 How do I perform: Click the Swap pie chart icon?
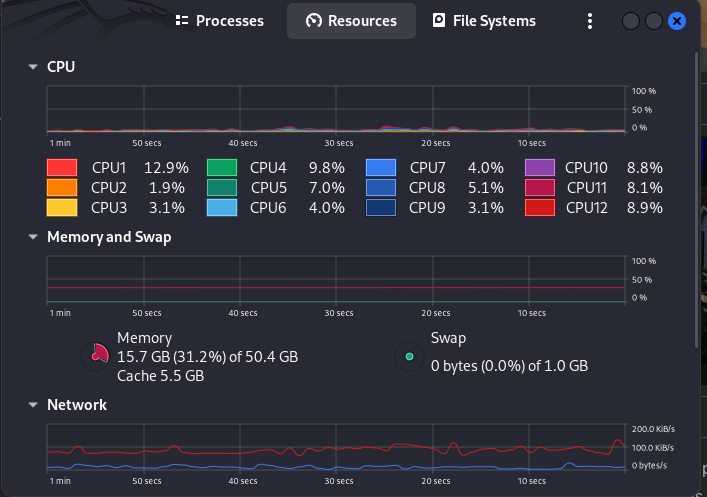(x=409, y=356)
